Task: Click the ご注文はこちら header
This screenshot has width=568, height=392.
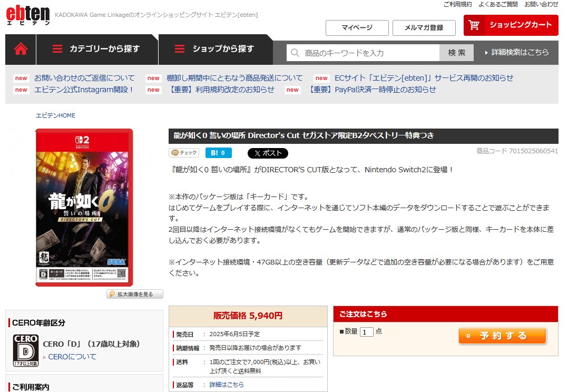Action: (x=446, y=314)
